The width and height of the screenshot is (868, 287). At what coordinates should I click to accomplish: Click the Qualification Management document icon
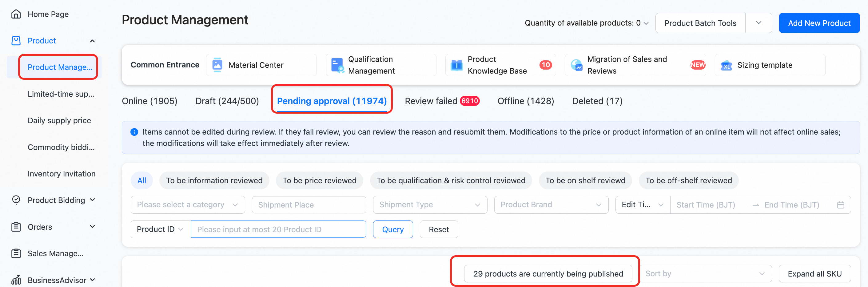337,65
